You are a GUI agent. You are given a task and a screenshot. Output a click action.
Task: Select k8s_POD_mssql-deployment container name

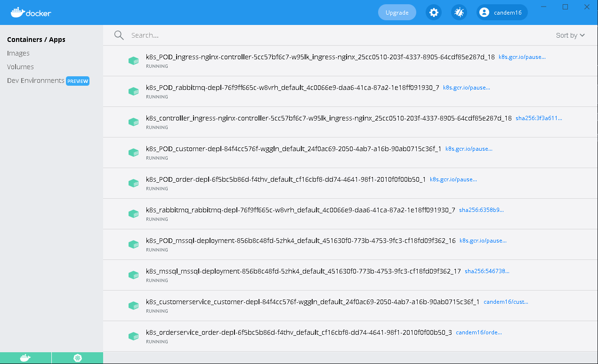pos(301,241)
